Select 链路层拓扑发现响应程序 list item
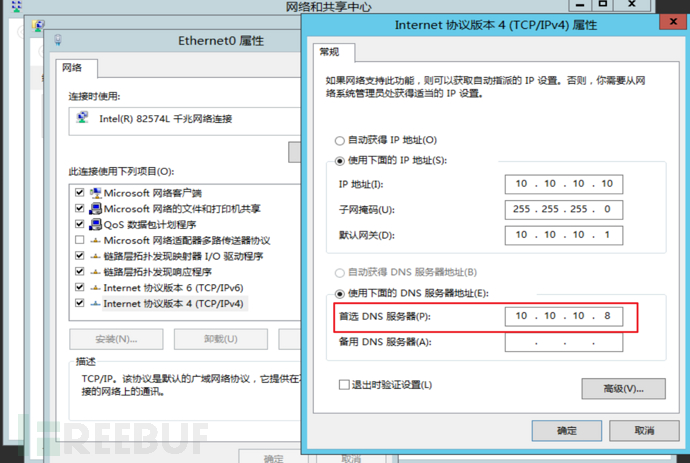Image resolution: width=690 pixels, height=463 pixels. tap(158, 272)
